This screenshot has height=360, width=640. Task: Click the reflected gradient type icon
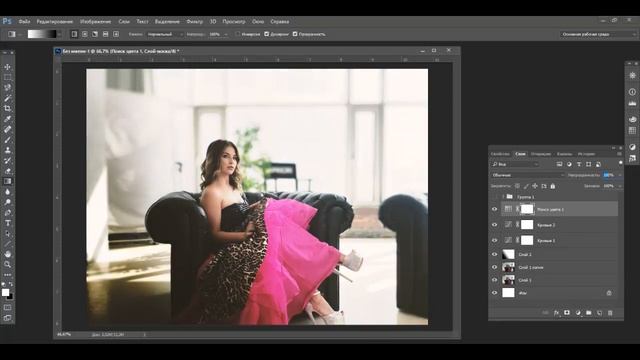(x=105, y=34)
